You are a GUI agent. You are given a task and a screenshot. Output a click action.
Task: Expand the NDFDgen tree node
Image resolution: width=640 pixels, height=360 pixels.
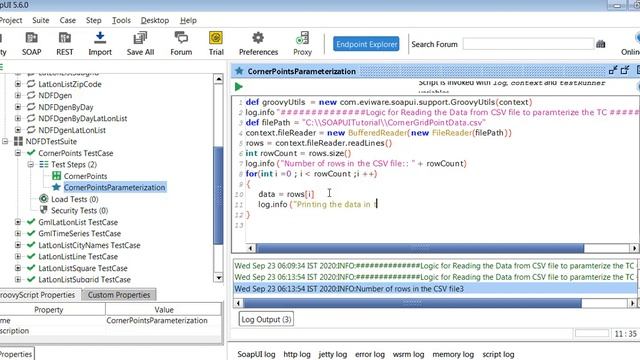[18, 95]
